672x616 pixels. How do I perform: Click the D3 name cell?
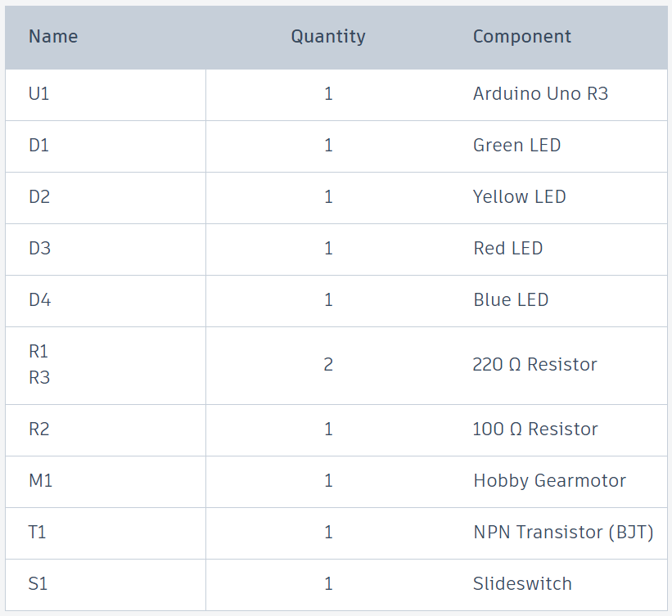[39, 249]
